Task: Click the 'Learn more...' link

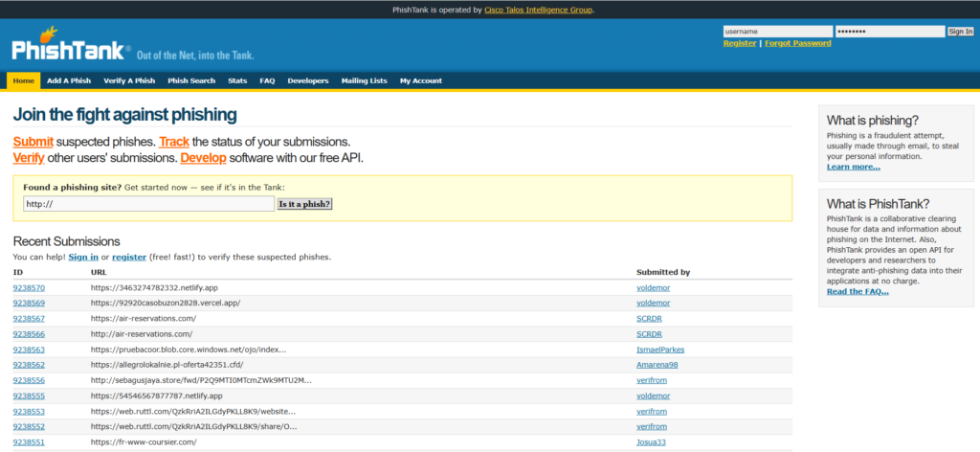Action: click(853, 167)
